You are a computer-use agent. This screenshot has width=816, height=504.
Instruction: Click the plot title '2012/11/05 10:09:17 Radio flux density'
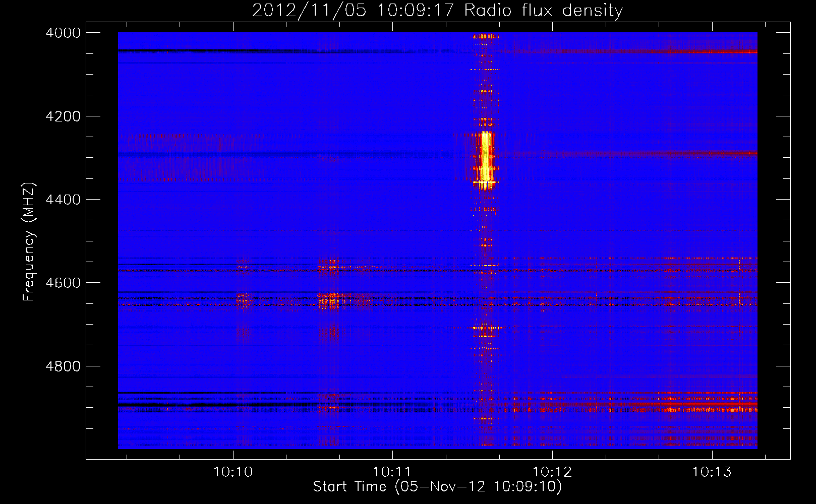pos(437,11)
